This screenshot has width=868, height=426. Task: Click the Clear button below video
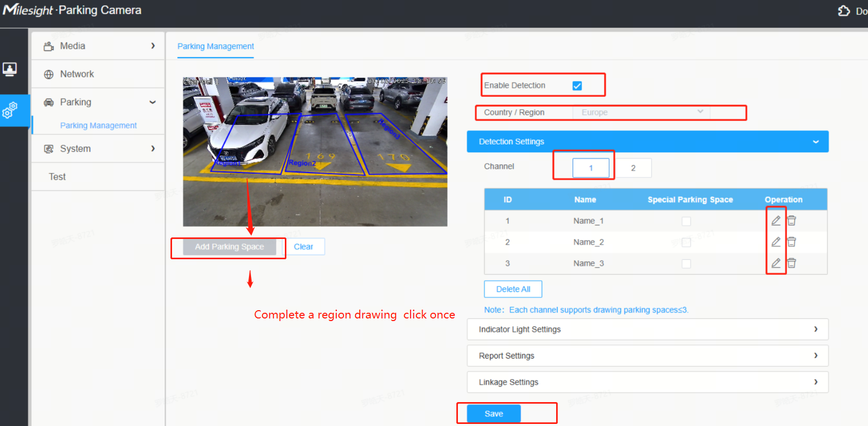[304, 247]
